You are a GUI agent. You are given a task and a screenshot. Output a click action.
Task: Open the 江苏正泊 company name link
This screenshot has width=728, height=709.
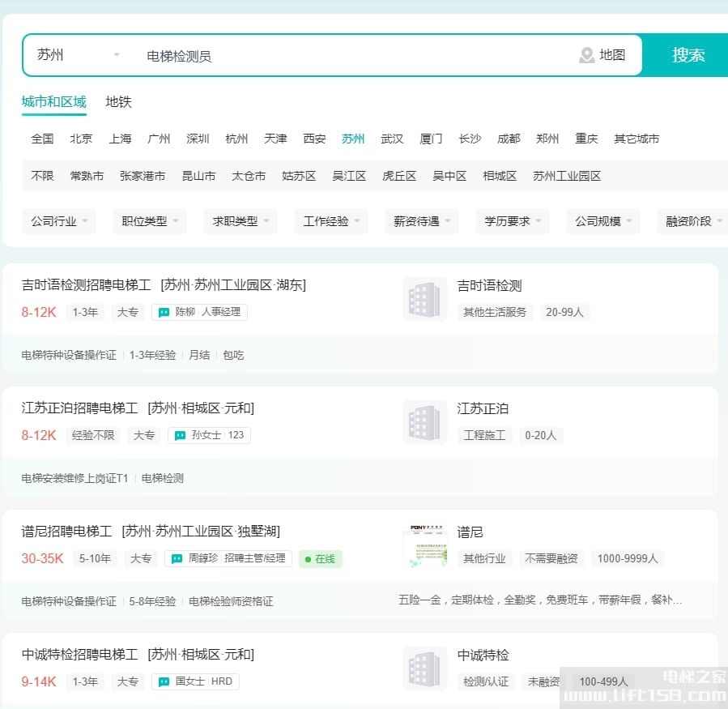[x=483, y=409]
